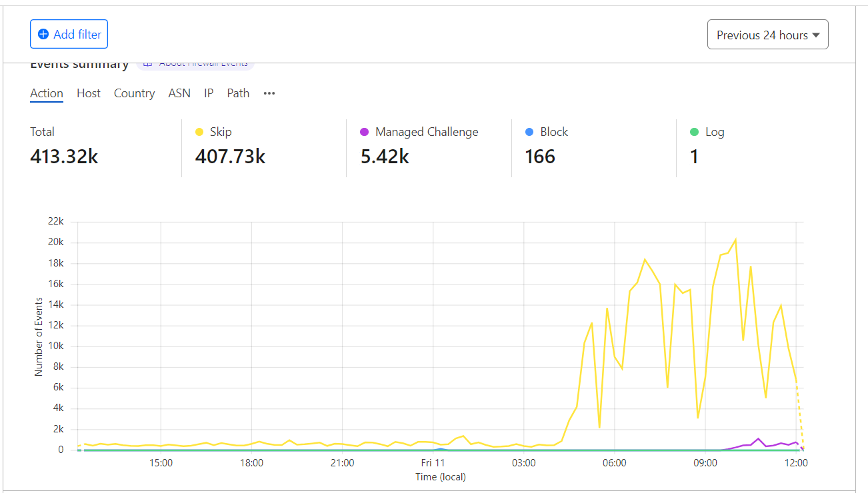This screenshot has height=493, width=868.
Task: Click the plus icon in Add filter
Action: pos(43,34)
